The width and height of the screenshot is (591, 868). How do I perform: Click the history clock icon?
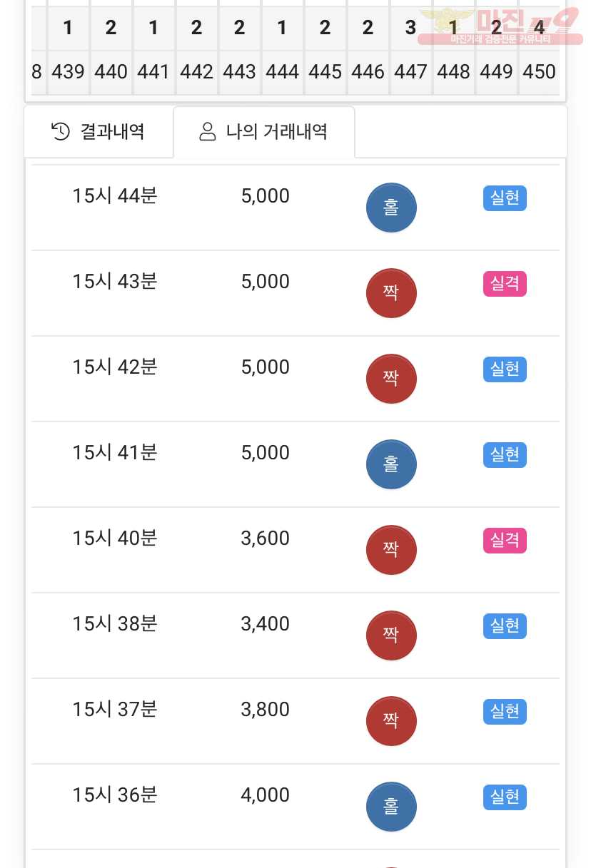(x=61, y=131)
